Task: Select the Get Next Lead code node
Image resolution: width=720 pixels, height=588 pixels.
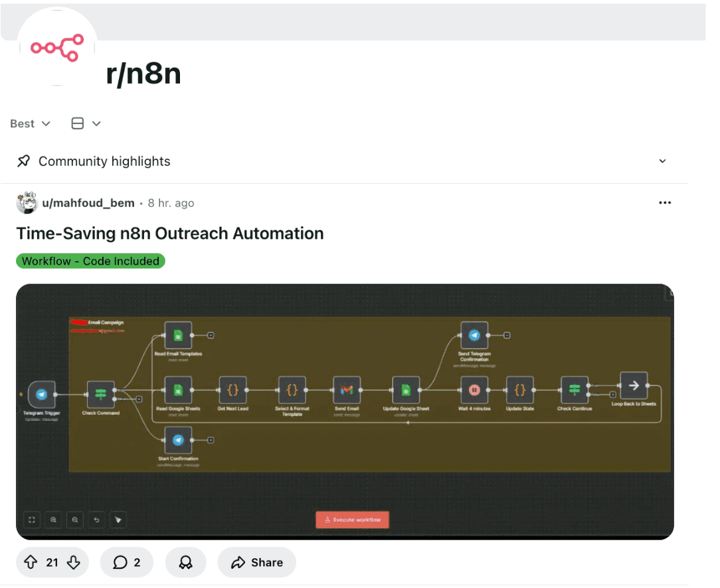Action: point(233,390)
